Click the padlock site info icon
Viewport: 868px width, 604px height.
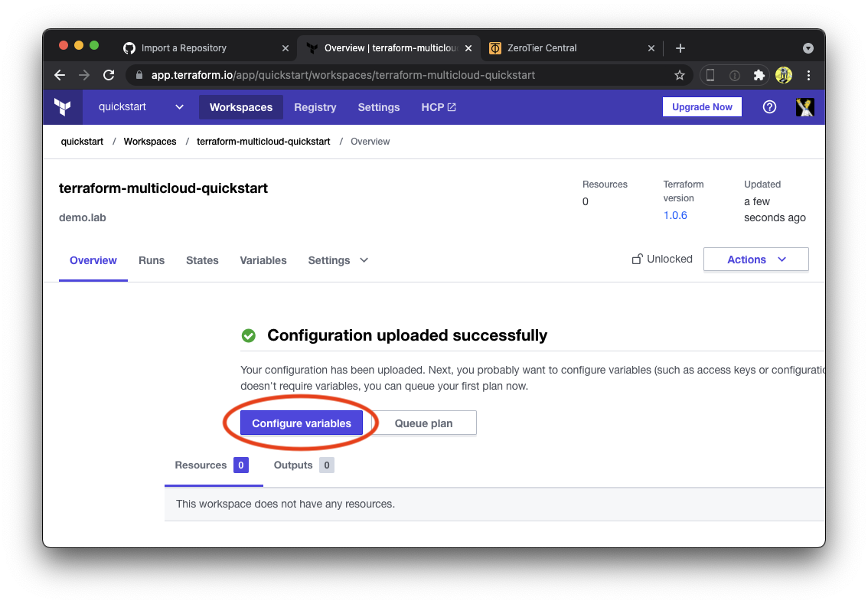pyautogui.click(x=139, y=75)
